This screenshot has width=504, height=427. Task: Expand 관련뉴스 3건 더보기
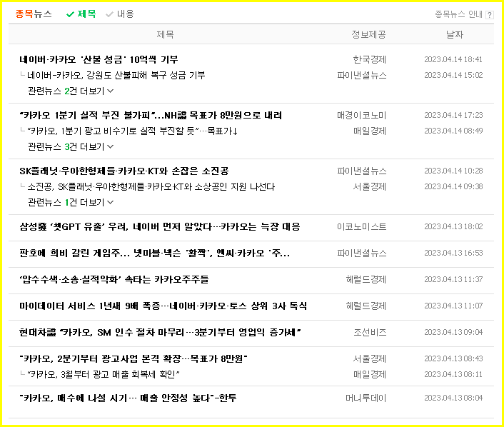tap(71, 146)
